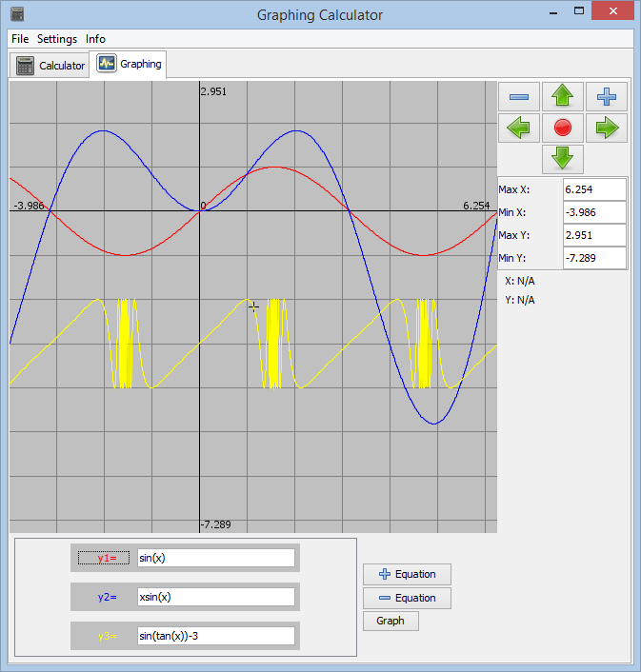This screenshot has width=641, height=672.
Task: Reset view with red circle button
Action: 563,128
